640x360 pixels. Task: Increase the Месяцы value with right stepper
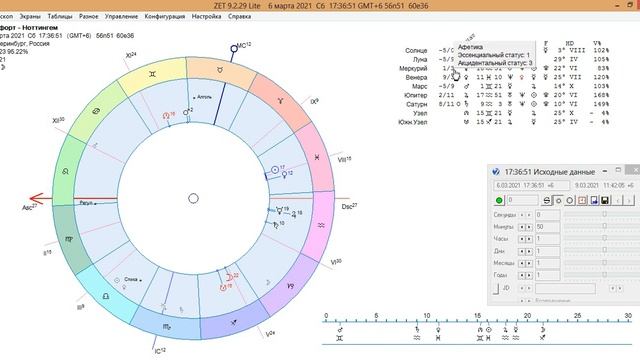tap(529, 263)
